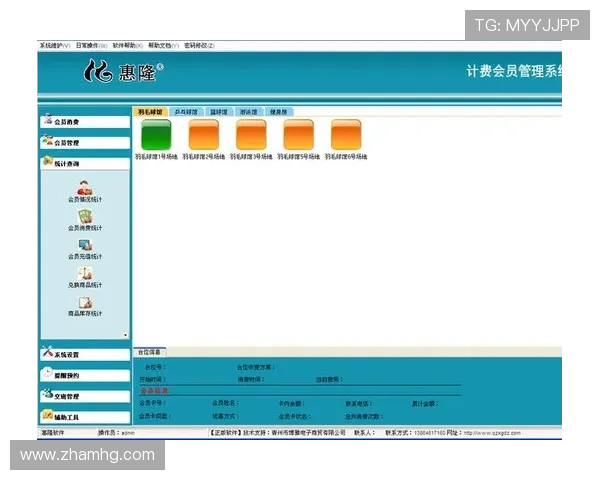Click the 会员卡号 label
Viewport: 600px width, 480px height.
152,403
